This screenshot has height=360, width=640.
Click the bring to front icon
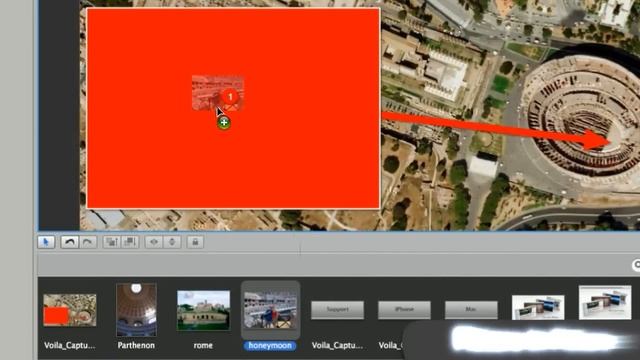pos(111,242)
